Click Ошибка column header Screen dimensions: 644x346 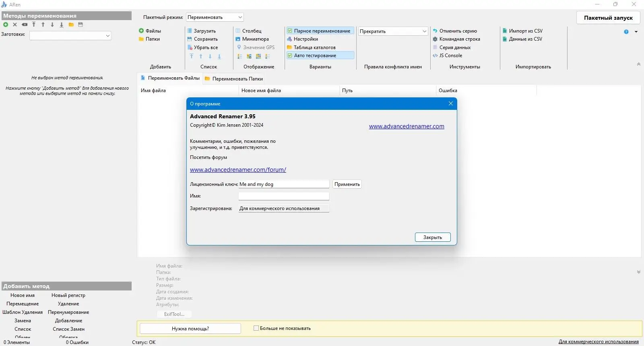(486, 91)
